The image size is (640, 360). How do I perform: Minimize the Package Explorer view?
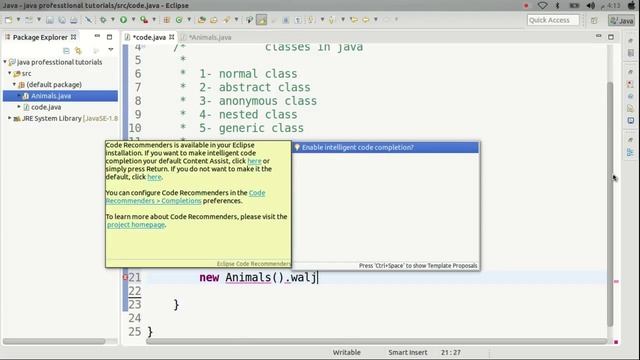[97, 36]
